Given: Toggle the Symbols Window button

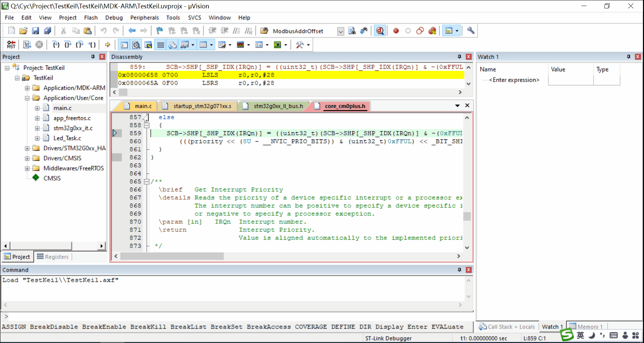Looking at the screenshot, I should 148,45.
